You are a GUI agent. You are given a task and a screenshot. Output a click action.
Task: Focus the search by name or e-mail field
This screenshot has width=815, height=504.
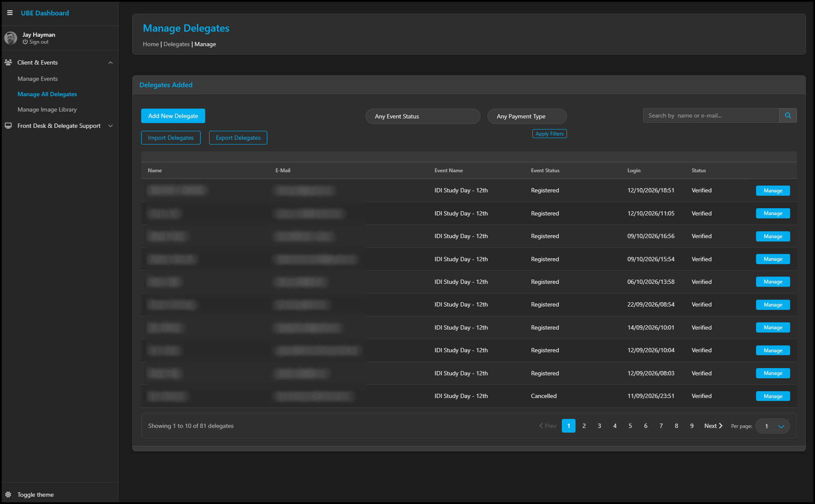click(x=711, y=115)
